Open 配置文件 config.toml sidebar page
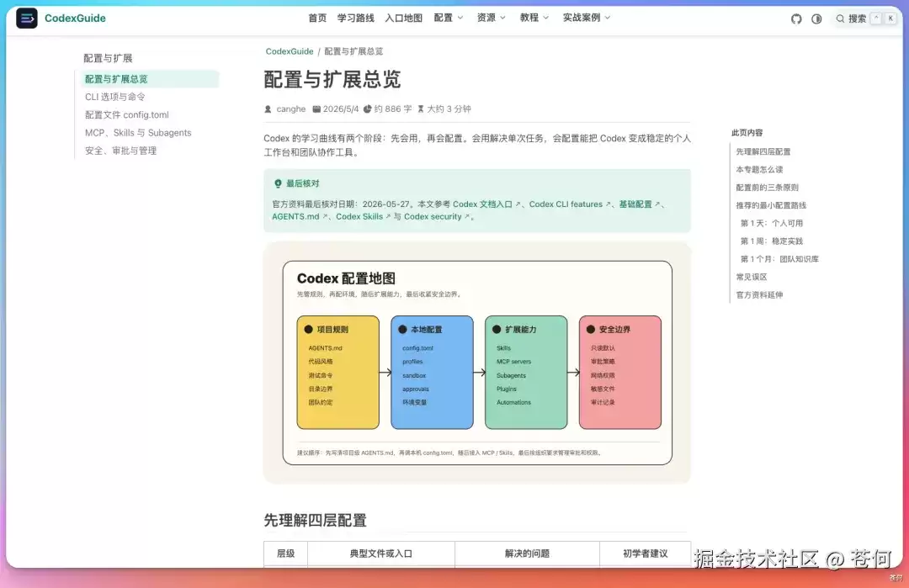This screenshot has height=588, width=909. 127,114
